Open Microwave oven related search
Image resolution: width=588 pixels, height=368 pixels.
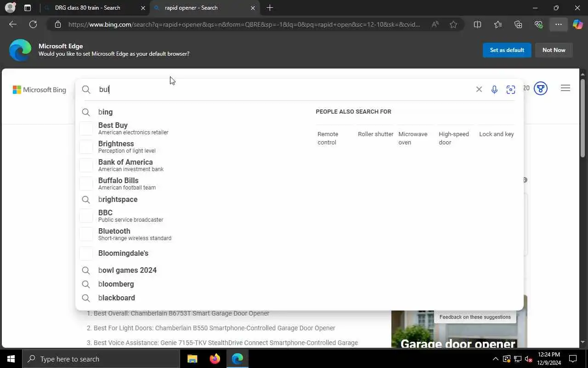(x=413, y=138)
